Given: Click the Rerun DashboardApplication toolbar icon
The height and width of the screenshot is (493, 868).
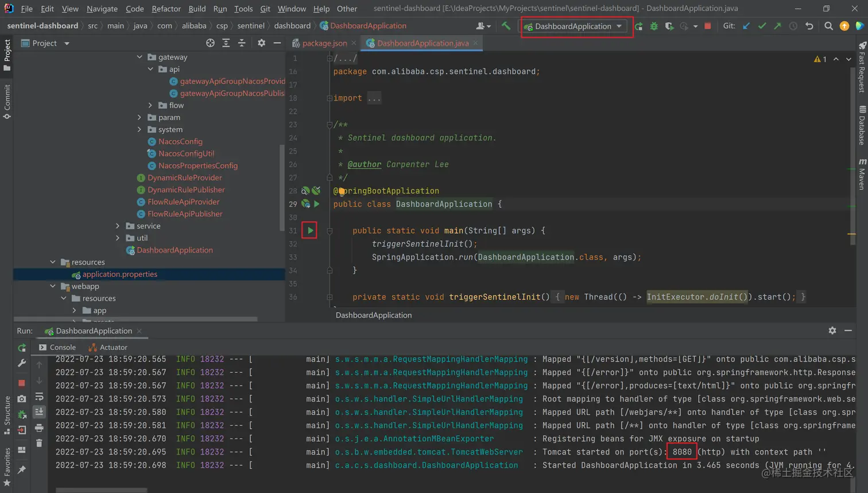Looking at the screenshot, I should [x=638, y=26].
